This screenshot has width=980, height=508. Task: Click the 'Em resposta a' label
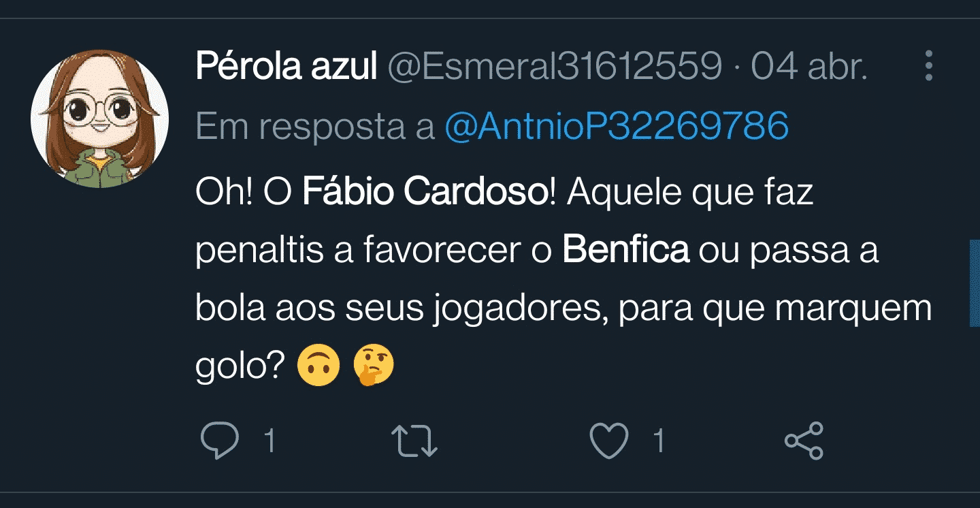coord(314,126)
